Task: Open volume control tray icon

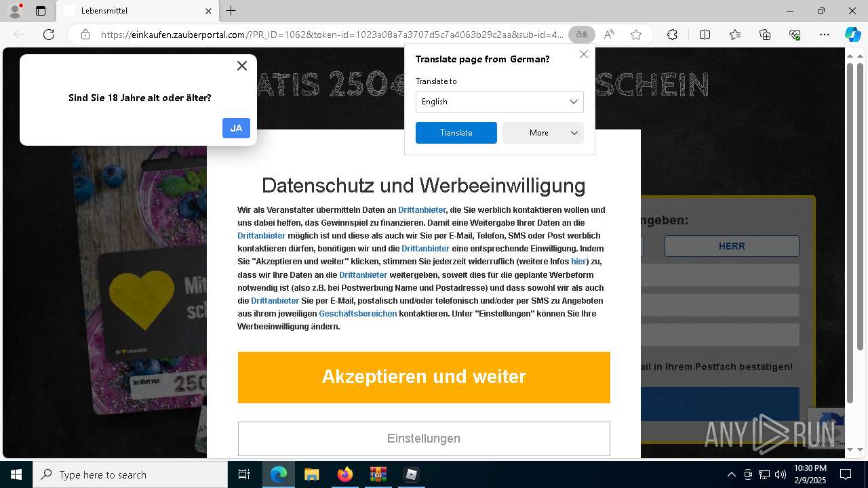Action: (x=781, y=474)
